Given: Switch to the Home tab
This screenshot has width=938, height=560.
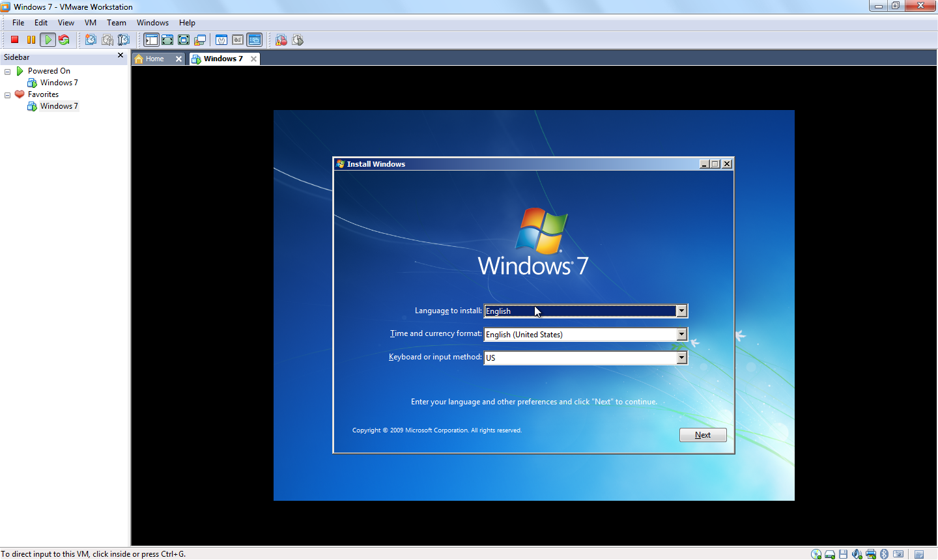Looking at the screenshot, I should 154,59.
